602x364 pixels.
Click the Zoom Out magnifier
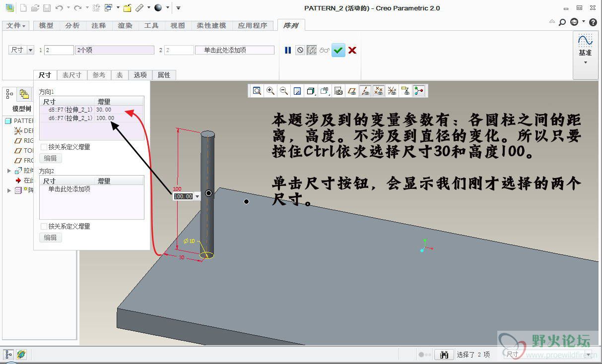tap(284, 91)
